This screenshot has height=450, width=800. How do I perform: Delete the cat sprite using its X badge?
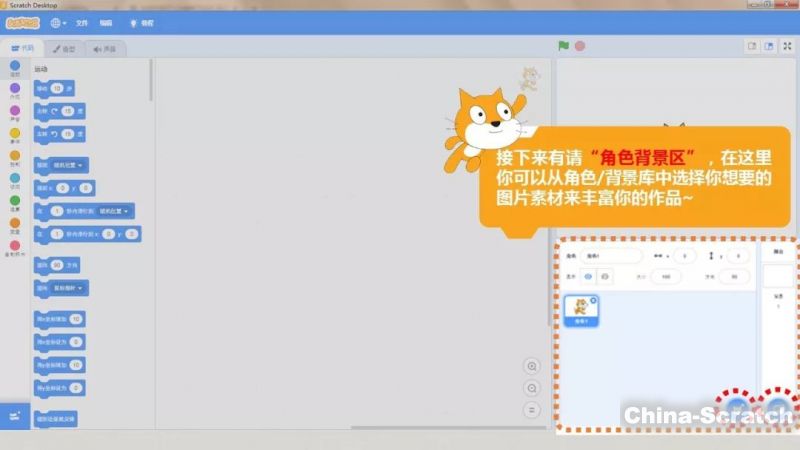pos(593,300)
